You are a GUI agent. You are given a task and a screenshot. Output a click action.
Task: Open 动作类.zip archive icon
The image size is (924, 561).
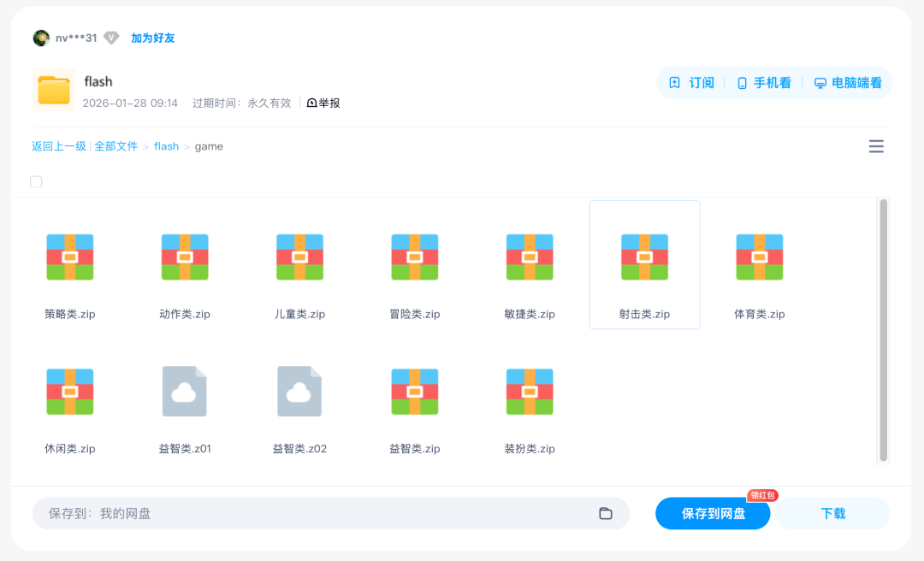click(x=184, y=257)
